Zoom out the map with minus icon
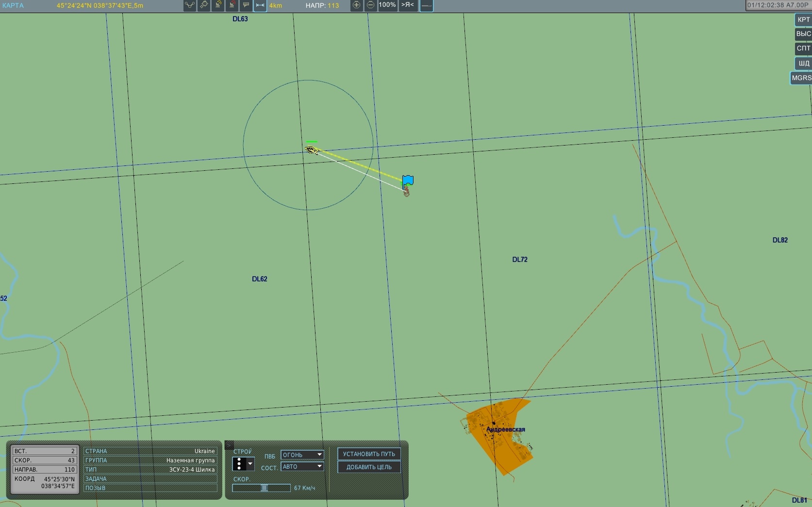Screen dimensions: 812x507 [x=370, y=5]
